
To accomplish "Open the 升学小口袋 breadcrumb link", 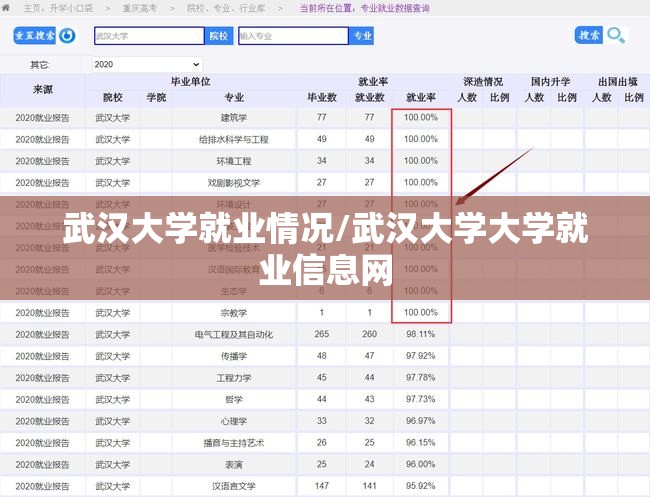I will point(72,8).
